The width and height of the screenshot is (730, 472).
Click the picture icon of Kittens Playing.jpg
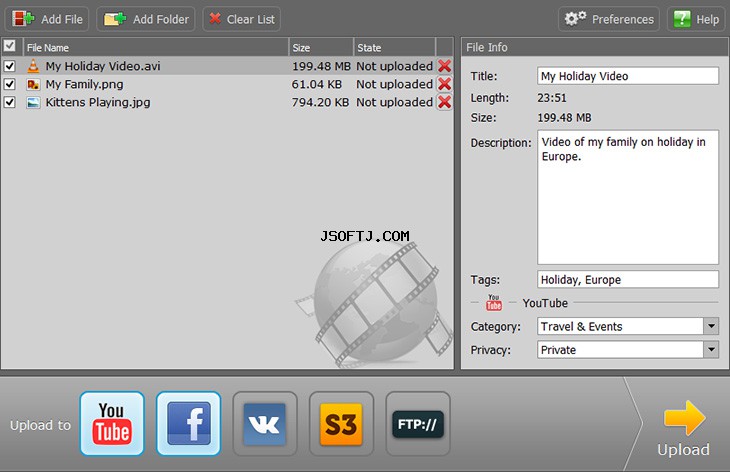point(33,102)
